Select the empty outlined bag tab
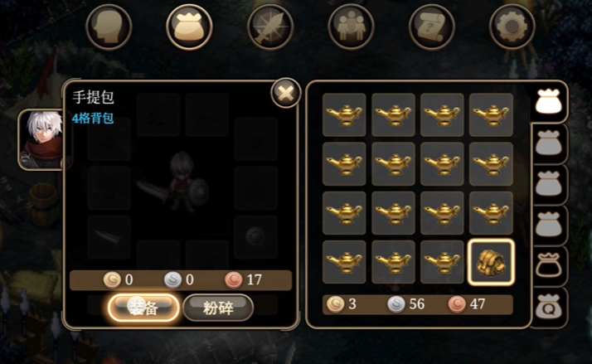Screen dimensions: 592x364 click(x=549, y=266)
